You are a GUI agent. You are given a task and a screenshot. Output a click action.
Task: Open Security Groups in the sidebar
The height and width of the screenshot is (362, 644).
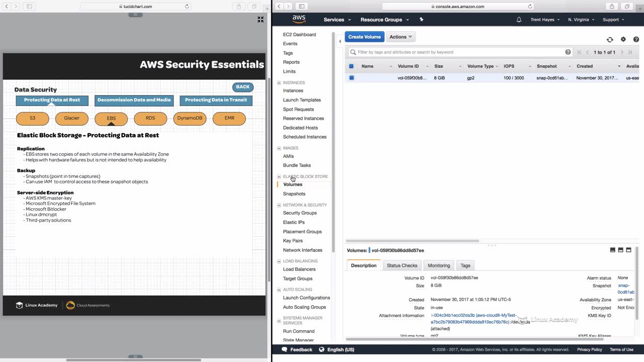[300, 213]
